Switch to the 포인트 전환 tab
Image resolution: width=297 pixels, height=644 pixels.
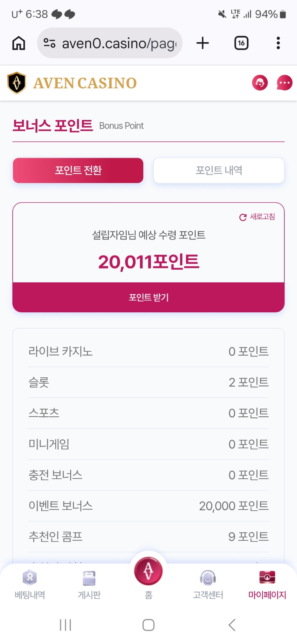pos(78,170)
